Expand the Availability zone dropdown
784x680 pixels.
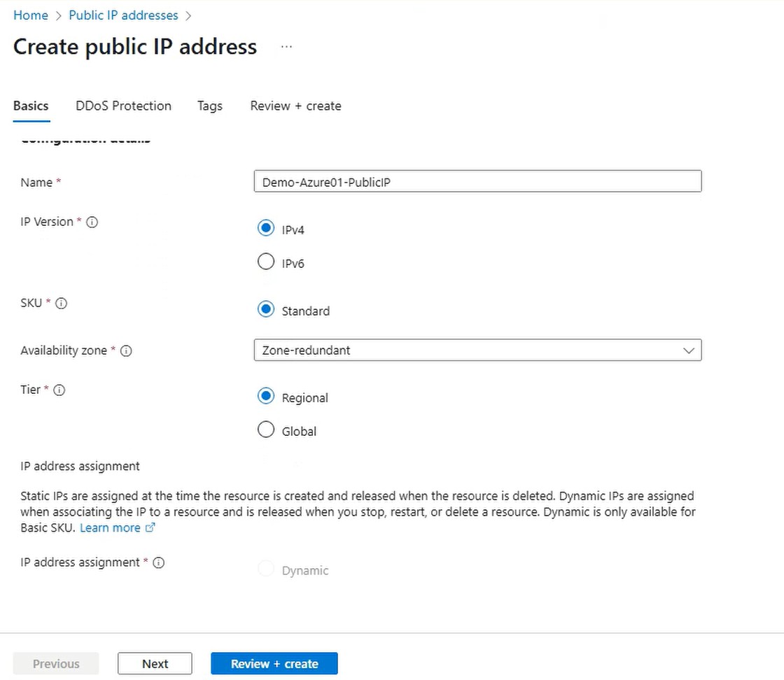click(477, 350)
